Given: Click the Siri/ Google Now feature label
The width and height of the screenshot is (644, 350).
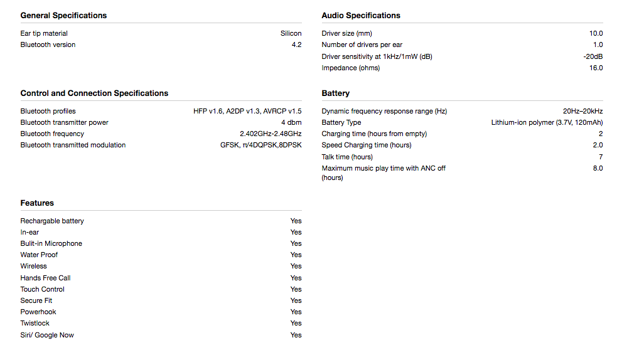Looking at the screenshot, I should click(x=47, y=335).
